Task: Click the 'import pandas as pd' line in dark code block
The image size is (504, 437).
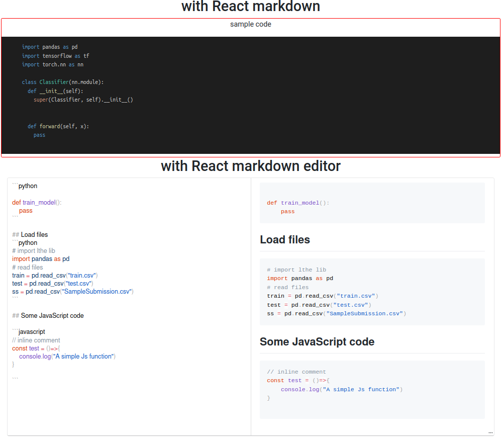Action: [50, 47]
